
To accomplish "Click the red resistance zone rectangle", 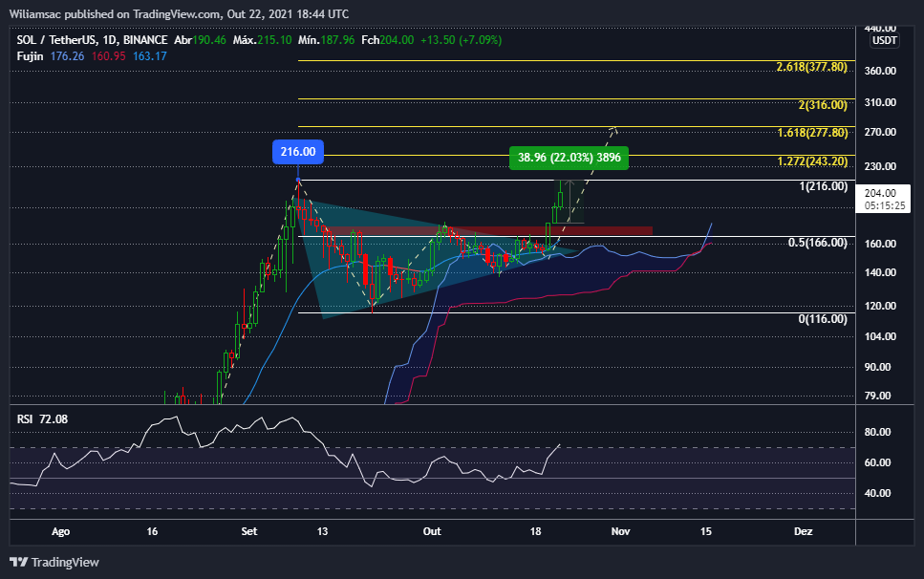I will tap(489, 230).
